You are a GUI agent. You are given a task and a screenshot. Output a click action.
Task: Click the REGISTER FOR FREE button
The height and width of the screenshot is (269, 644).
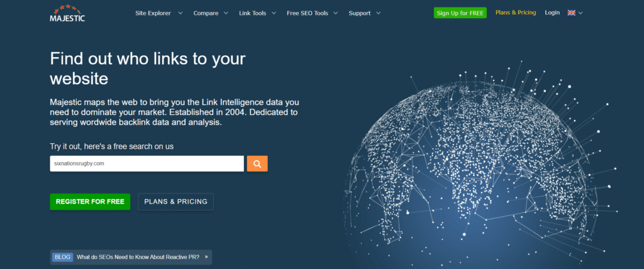(90, 202)
